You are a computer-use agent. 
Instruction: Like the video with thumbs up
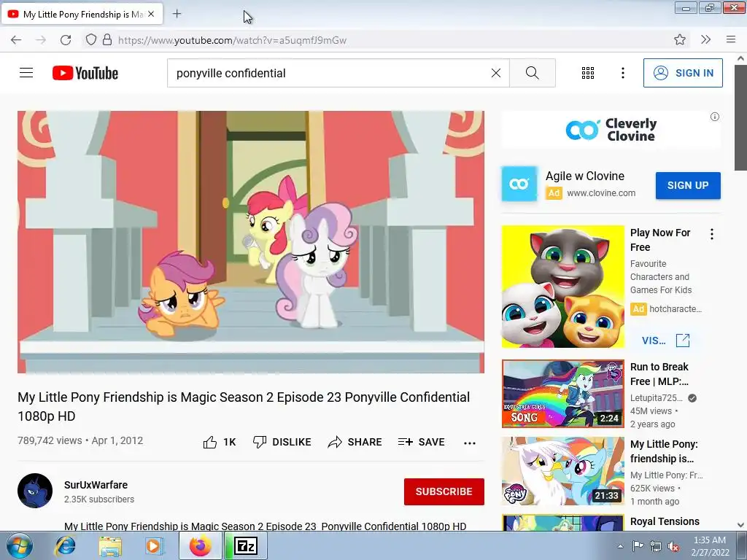pyautogui.click(x=219, y=442)
